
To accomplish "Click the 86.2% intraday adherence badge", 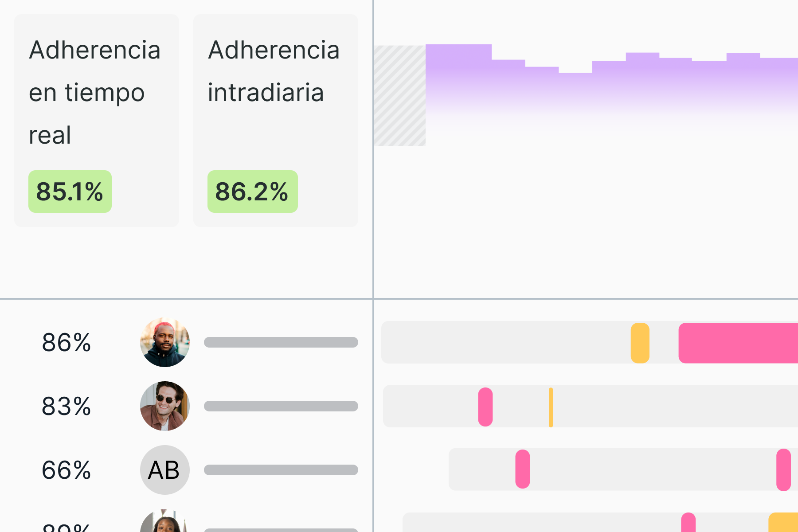I will pos(252,192).
